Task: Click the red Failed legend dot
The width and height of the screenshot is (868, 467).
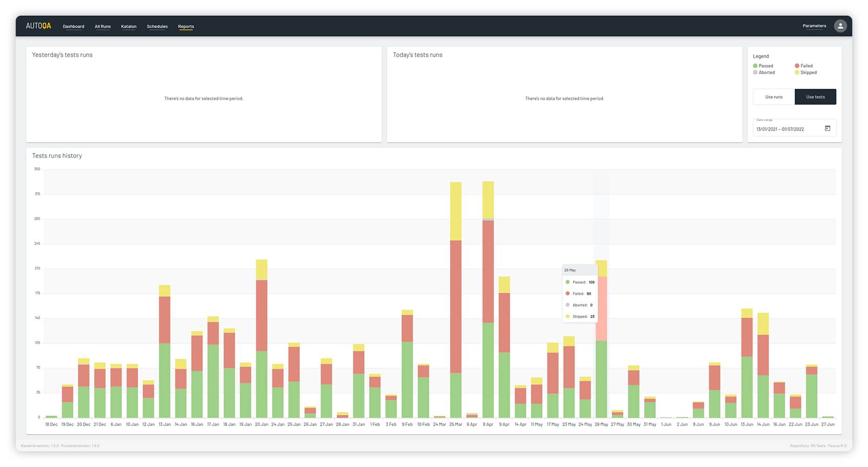Action: pos(797,66)
